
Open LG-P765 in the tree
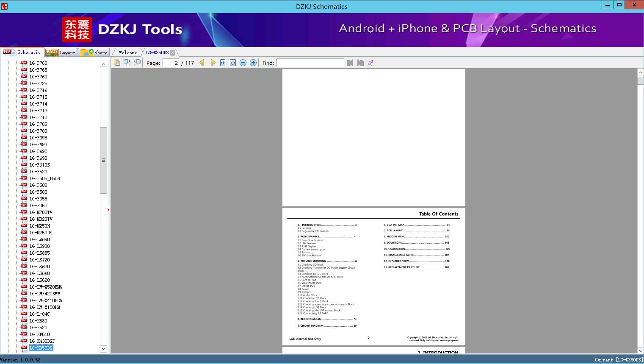click(39, 70)
